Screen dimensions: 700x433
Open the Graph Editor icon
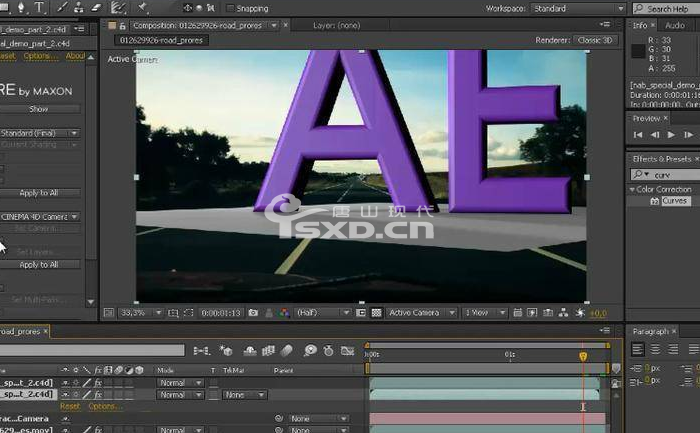[x=347, y=351]
